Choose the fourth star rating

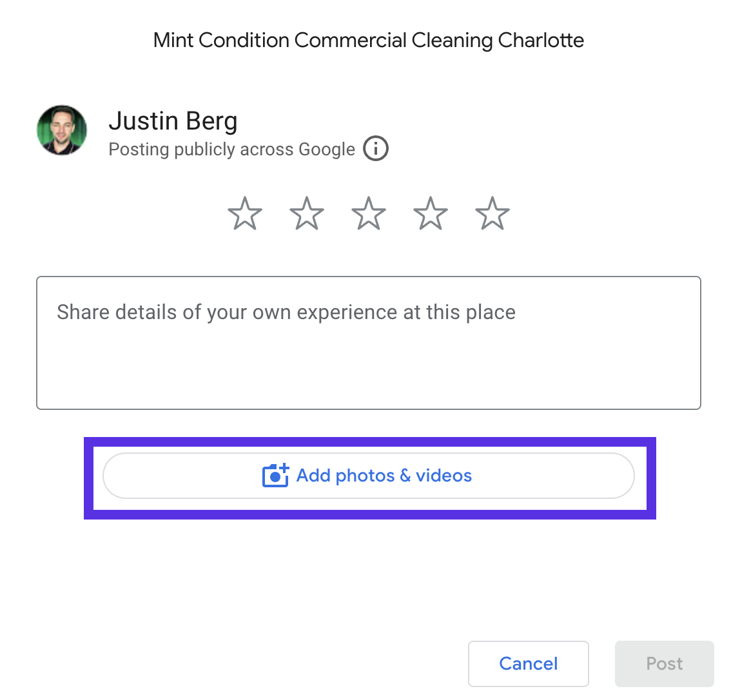pos(431,213)
